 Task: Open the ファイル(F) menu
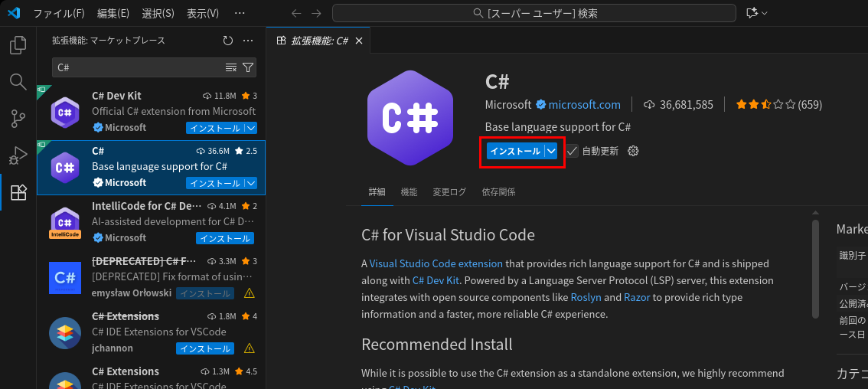(x=59, y=13)
